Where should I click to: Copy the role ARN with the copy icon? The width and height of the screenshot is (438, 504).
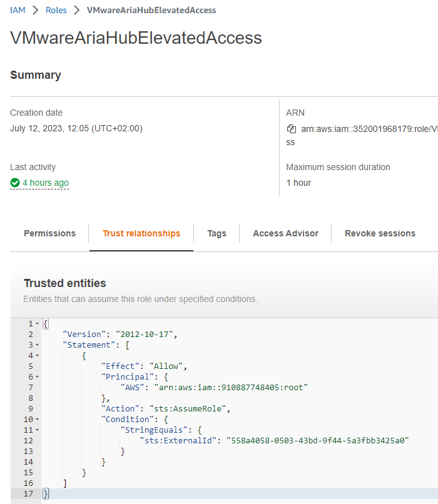pos(292,129)
